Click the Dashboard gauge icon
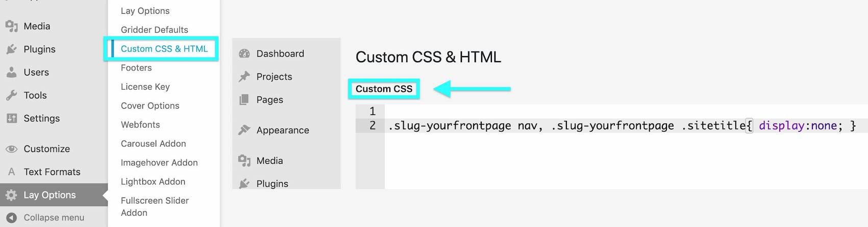 click(x=244, y=54)
